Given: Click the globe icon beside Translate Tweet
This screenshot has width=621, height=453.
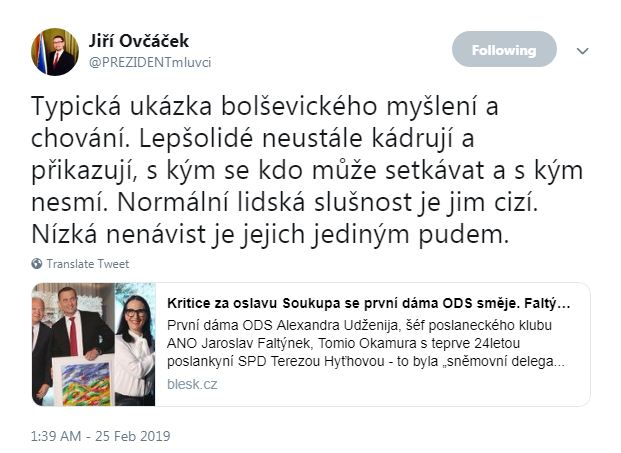Looking at the screenshot, I should click(x=37, y=264).
